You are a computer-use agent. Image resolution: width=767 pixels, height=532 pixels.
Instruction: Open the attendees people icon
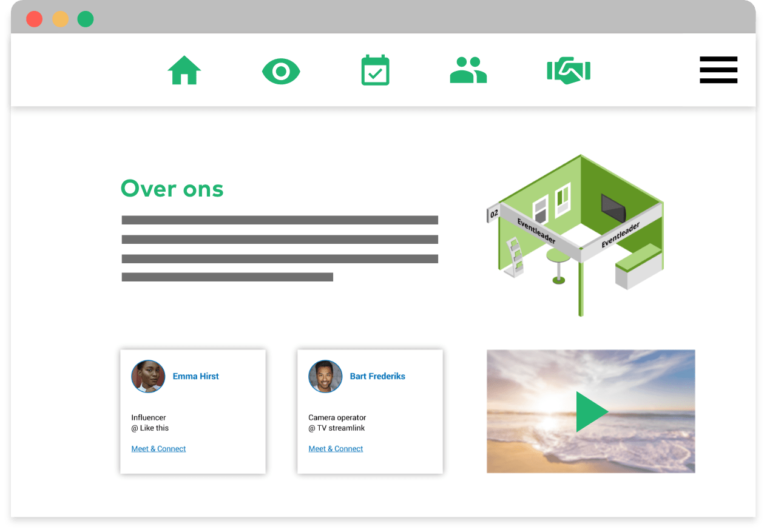(x=468, y=70)
